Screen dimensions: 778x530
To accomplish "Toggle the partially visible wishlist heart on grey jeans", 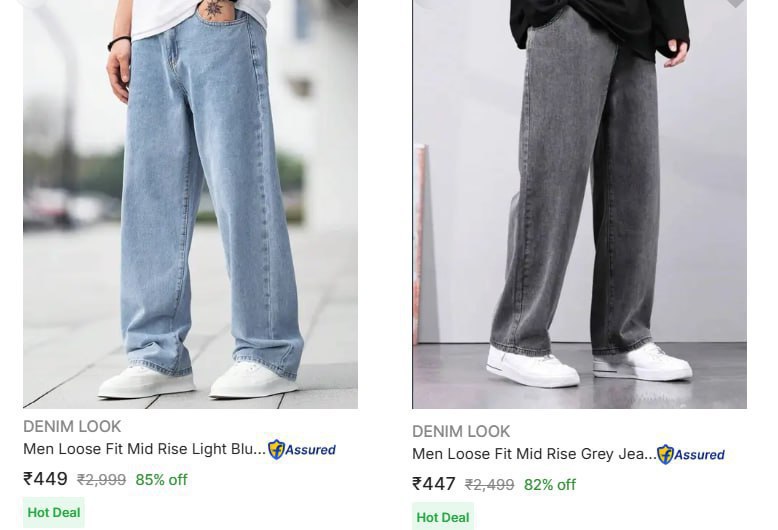I will point(735,2).
